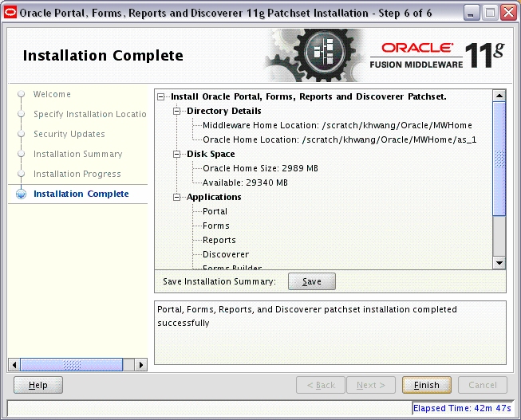Select the Installation Complete step
The height and width of the screenshot is (420, 521).
pos(81,194)
